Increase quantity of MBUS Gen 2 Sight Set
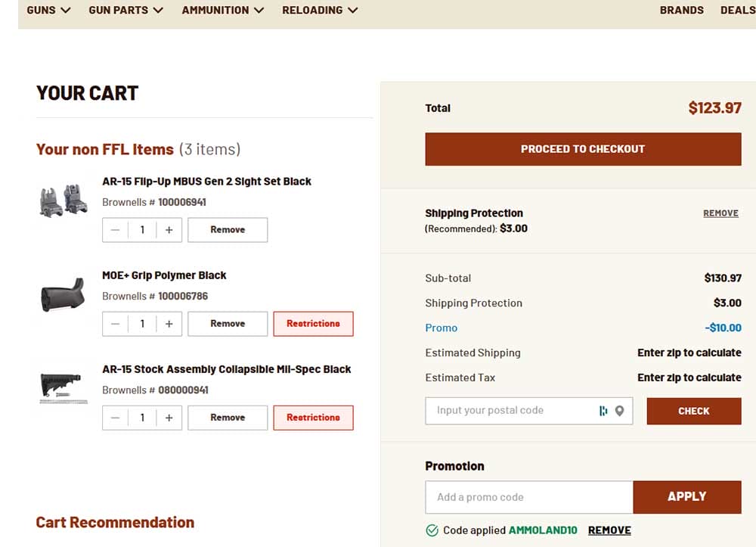Viewport: 756px width, 547px height. pyautogui.click(x=169, y=230)
